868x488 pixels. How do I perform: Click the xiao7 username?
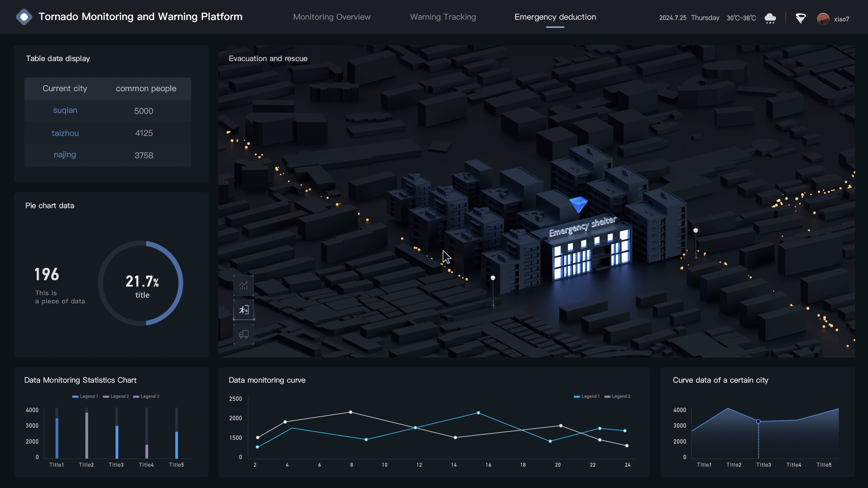point(842,19)
